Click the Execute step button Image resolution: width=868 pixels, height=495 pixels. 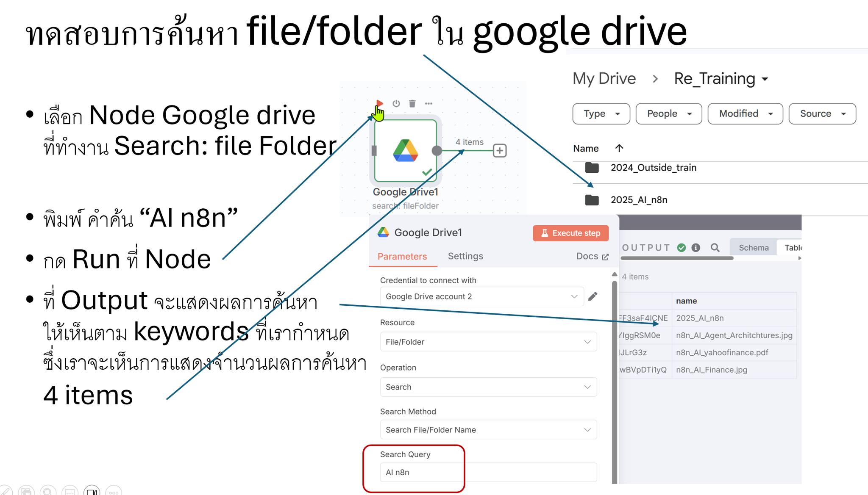click(x=570, y=233)
